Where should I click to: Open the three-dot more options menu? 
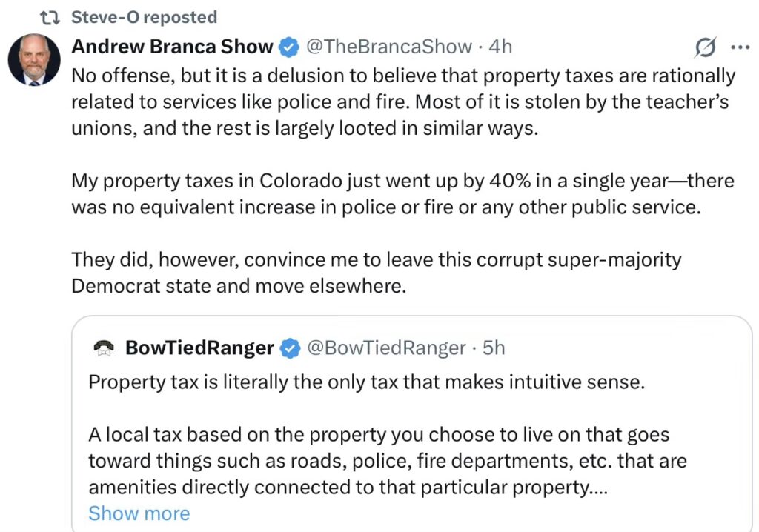point(740,47)
